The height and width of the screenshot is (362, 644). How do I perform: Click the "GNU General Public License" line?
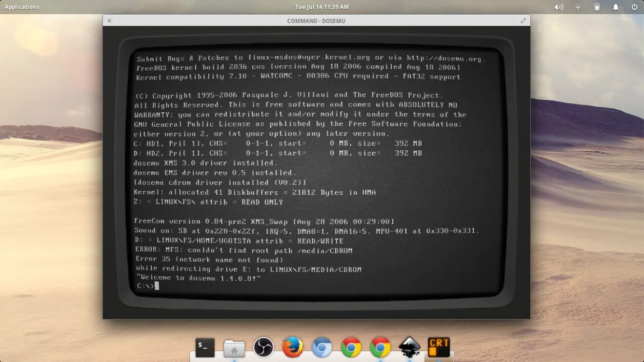pos(298,124)
